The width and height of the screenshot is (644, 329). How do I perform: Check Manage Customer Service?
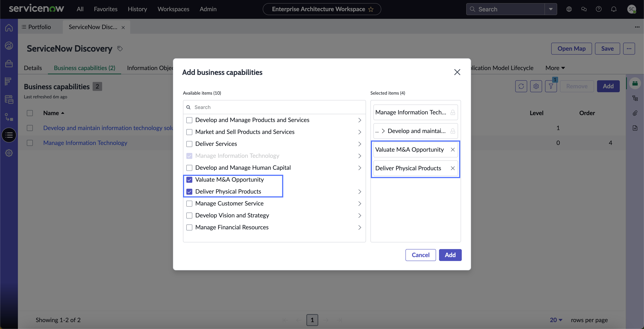(189, 203)
